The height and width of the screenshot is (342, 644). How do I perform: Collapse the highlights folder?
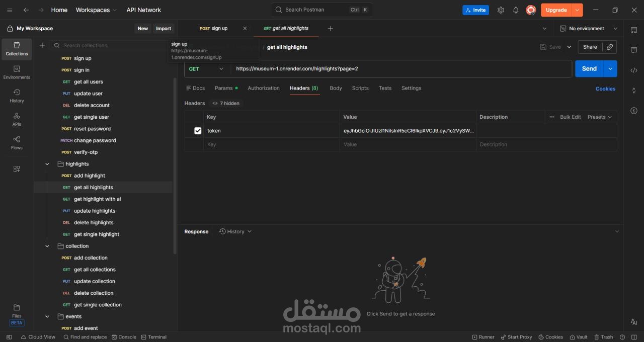pos(47,164)
